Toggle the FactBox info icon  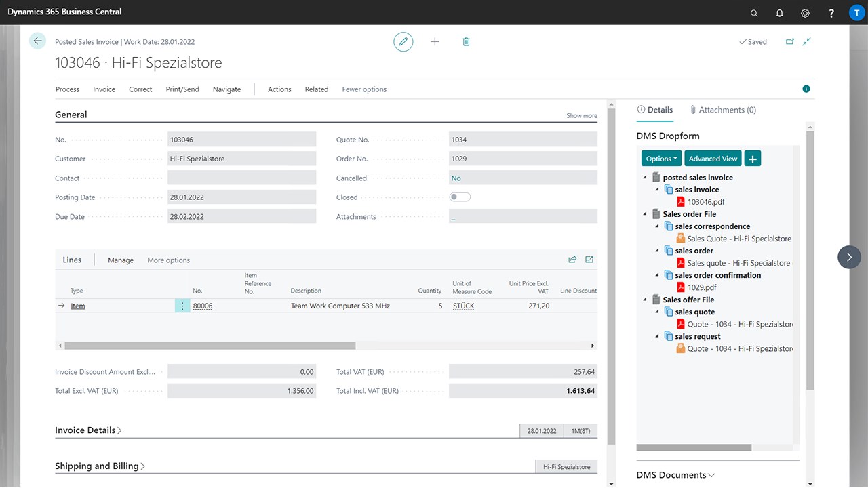tap(806, 89)
